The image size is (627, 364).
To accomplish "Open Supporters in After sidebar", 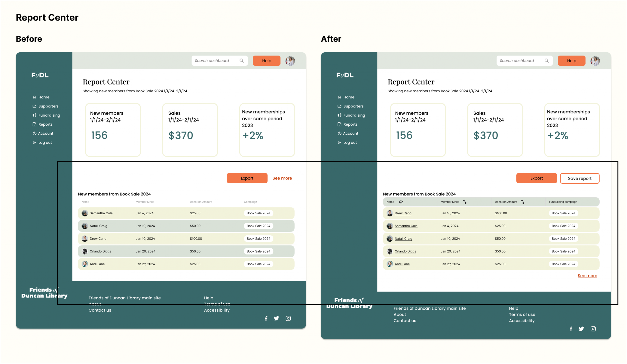I will (353, 106).
